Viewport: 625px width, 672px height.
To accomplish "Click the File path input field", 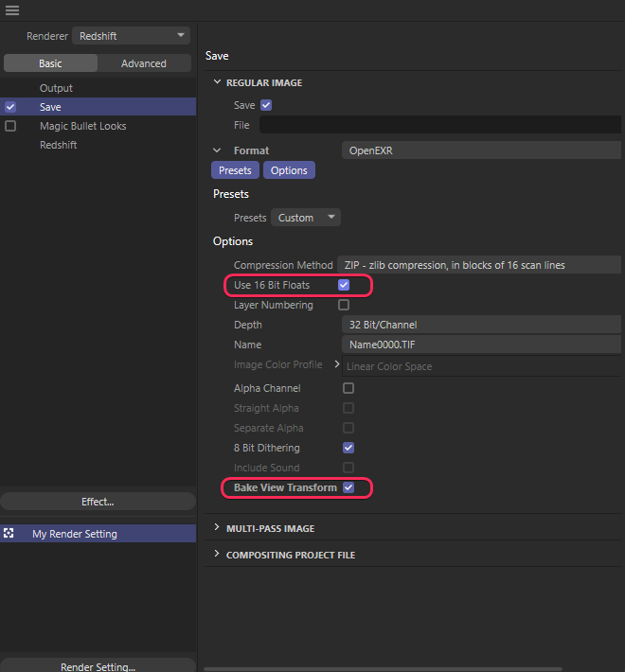I will click(440, 125).
